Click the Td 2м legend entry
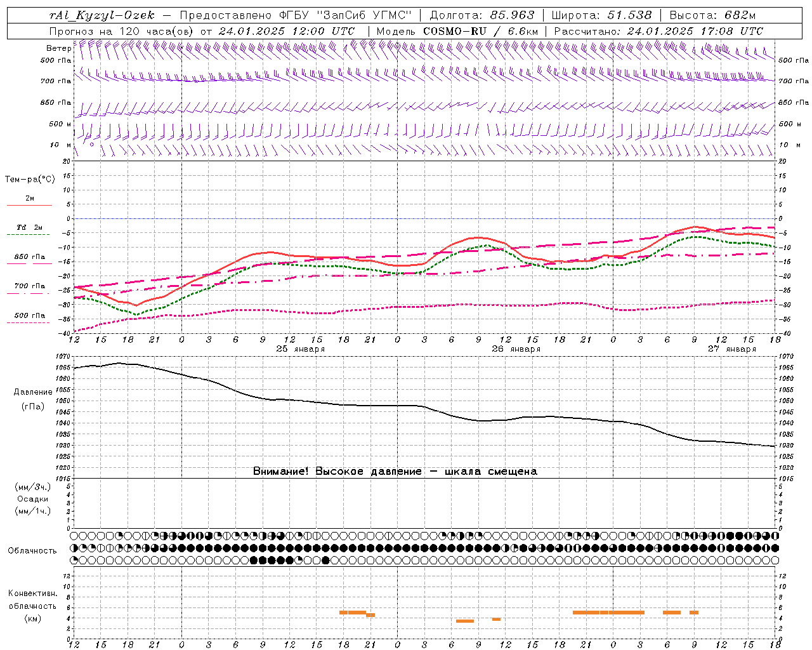The width and height of the screenshot is (812, 650). point(30,227)
